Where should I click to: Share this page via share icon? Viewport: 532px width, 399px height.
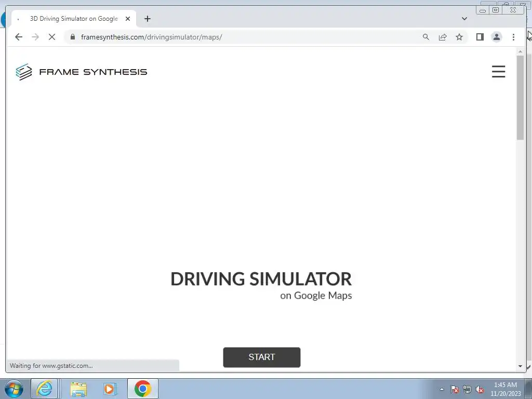point(443,37)
